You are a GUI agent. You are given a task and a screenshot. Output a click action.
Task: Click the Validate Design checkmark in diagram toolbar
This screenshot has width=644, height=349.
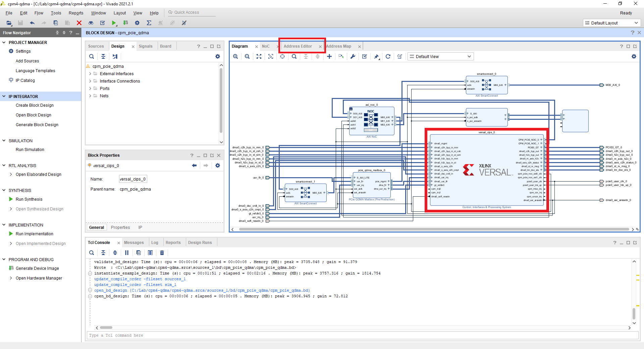click(364, 56)
